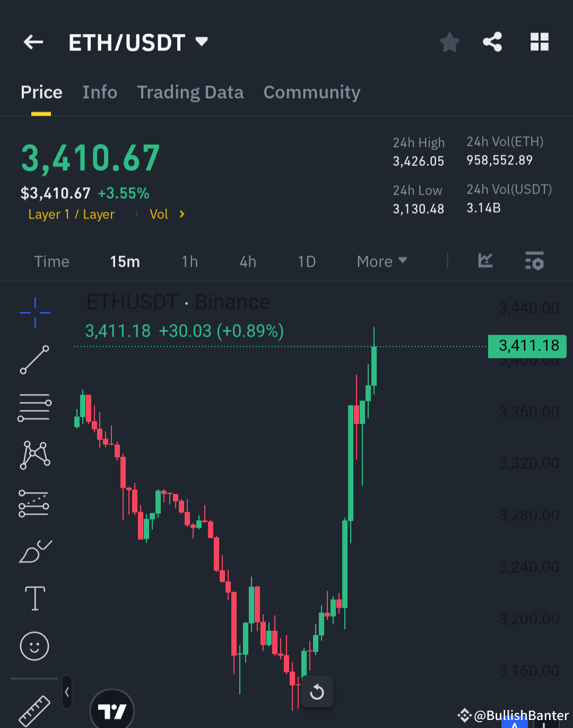Screen dimensions: 573x728
Task: Open the chart style selector icon
Action: coord(485,261)
